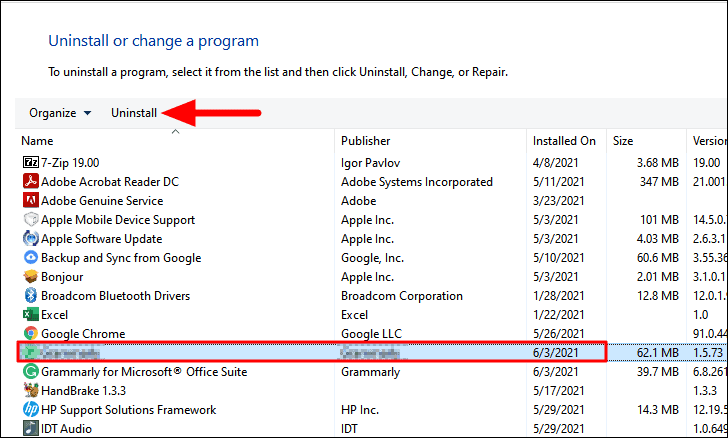Click the Google LLC publisher cell
728x438 pixels.
pos(371,334)
